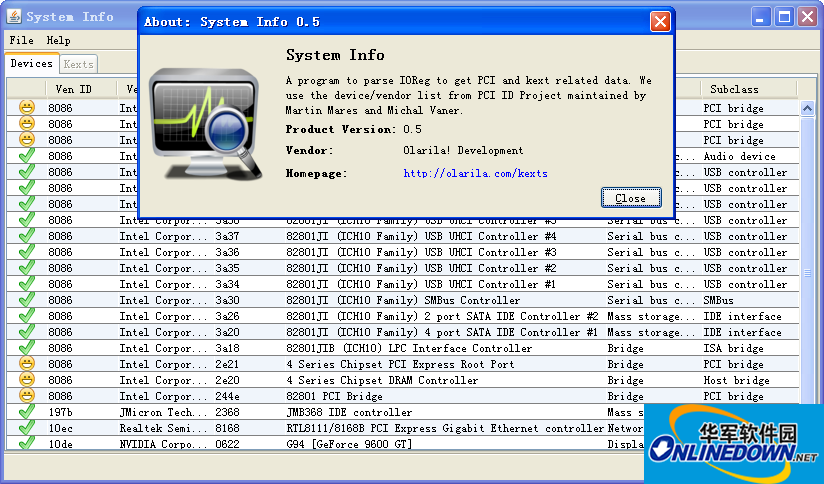Open the olarila.com/kexts homepage link
Image resolution: width=824 pixels, height=484 pixels.
476,173
